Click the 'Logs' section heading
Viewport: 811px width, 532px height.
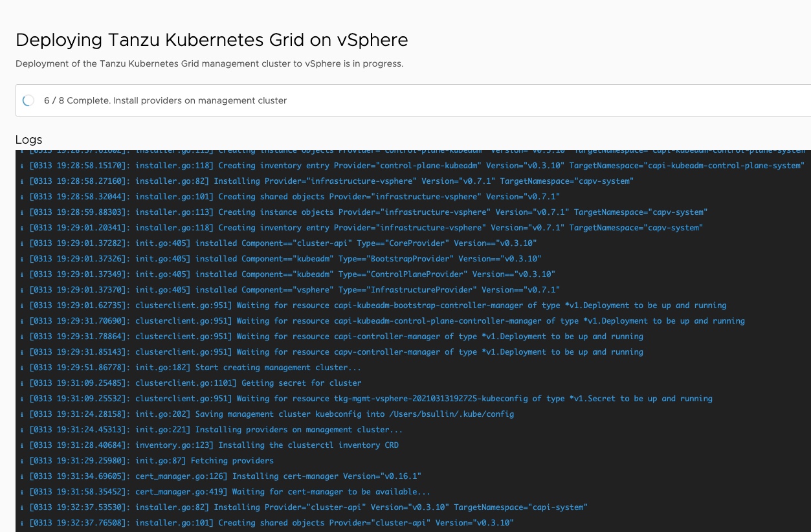(29, 140)
